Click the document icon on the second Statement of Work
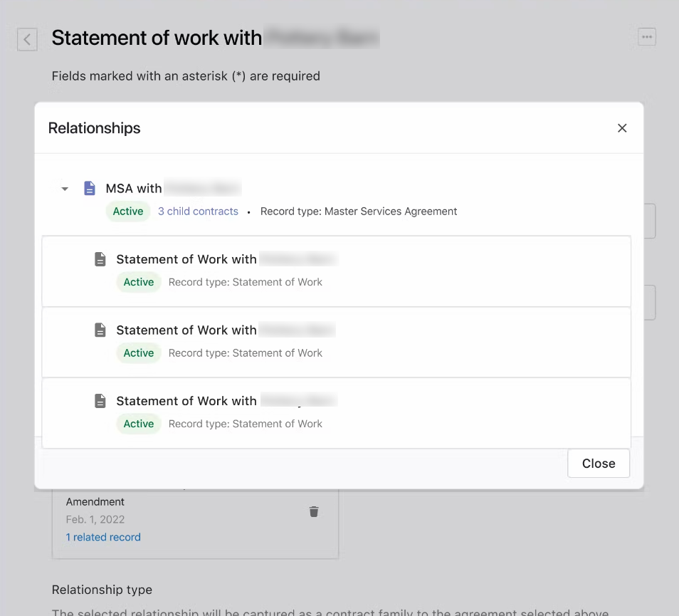The image size is (679, 616). [100, 330]
